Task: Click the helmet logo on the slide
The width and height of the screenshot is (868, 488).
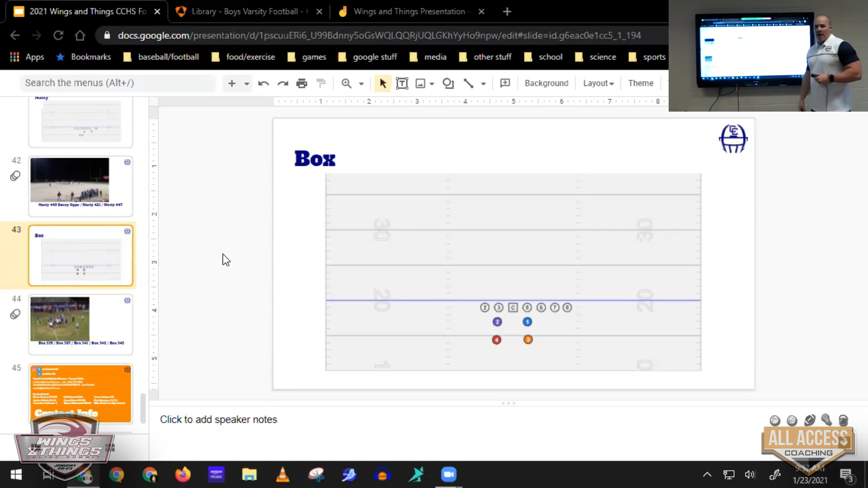Action: [x=733, y=139]
